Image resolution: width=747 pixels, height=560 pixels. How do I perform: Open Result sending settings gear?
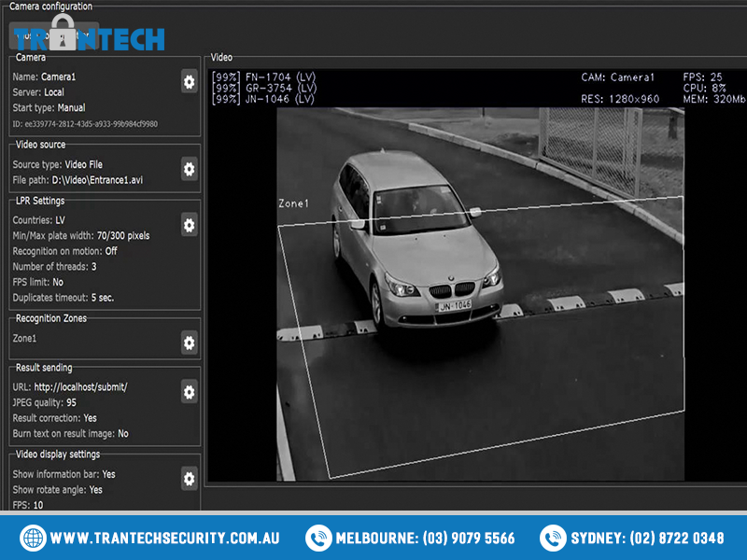coord(190,392)
